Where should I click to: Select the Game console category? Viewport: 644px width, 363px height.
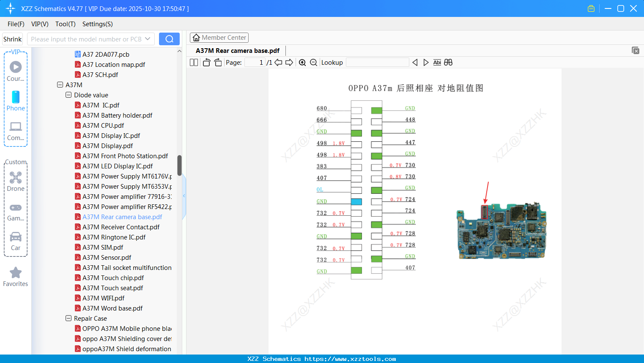click(16, 212)
